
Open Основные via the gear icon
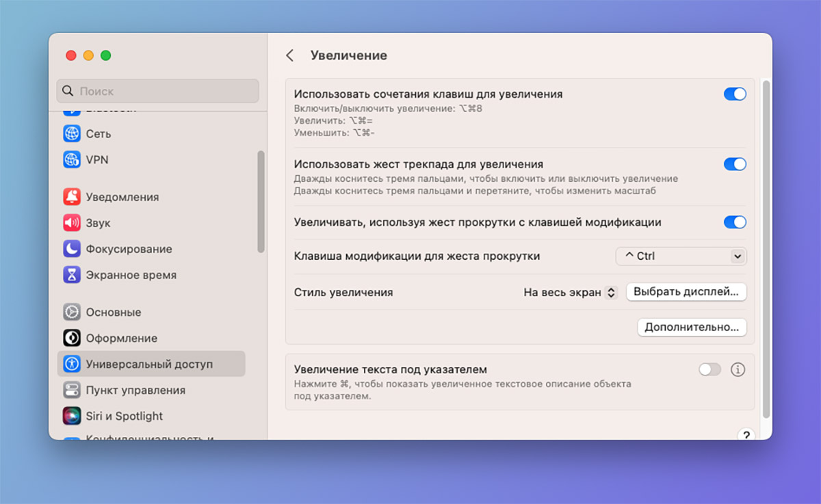(72, 313)
